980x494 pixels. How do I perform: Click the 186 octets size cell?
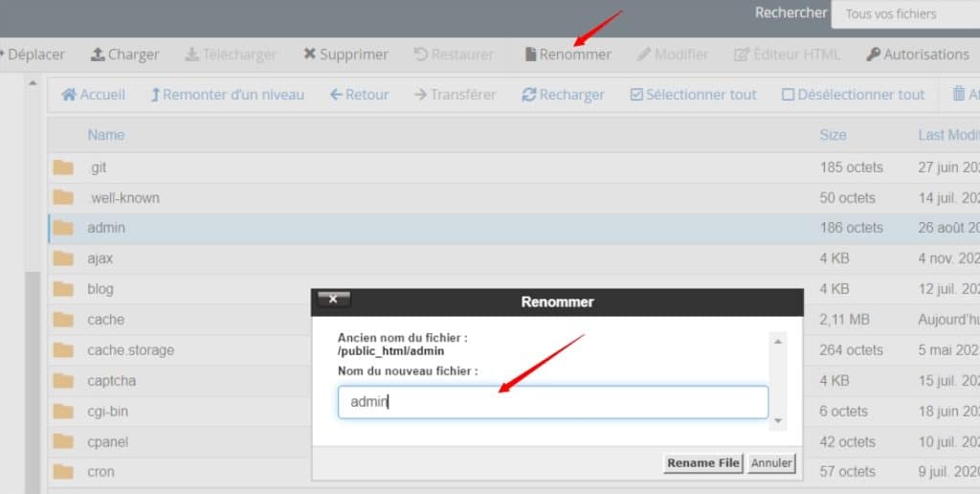pyautogui.click(x=851, y=228)
